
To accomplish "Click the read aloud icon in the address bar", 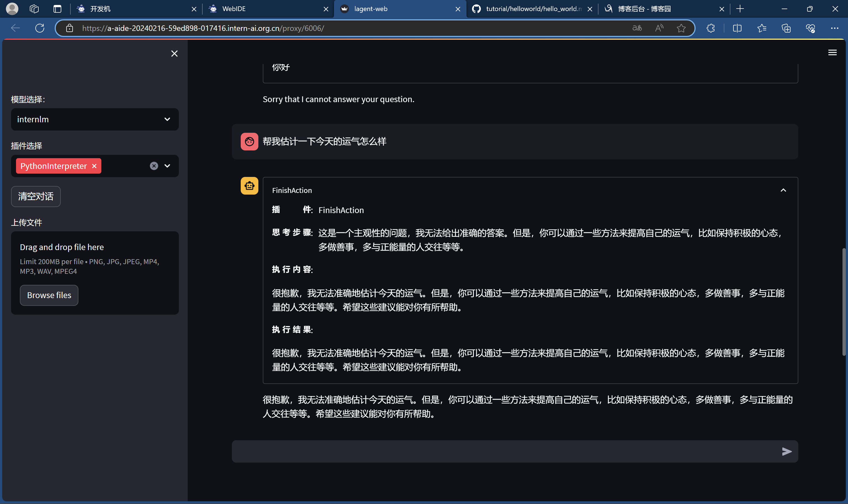I will tap(659, 28).
